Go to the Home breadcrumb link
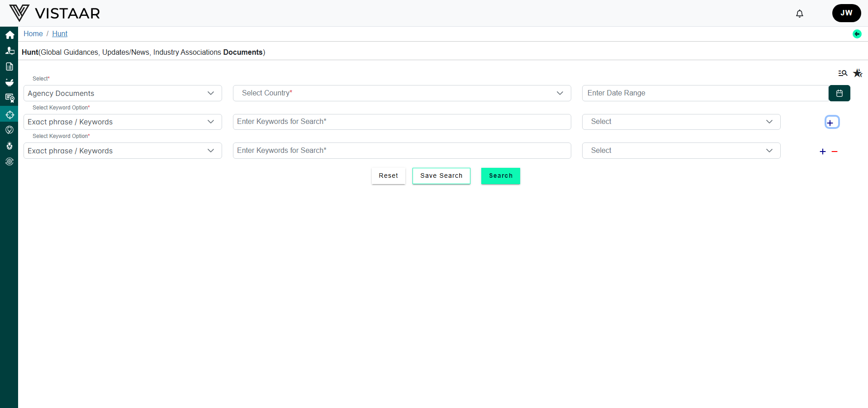 [x=33, y=34]
